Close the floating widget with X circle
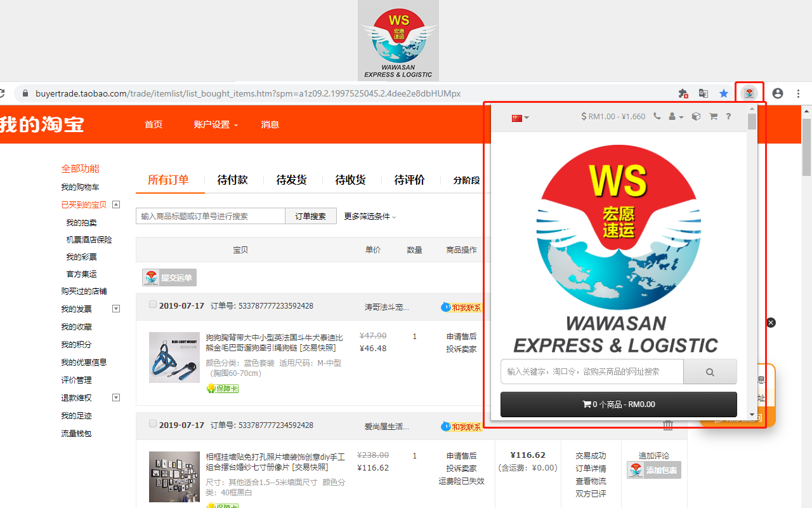Image resolution: width=812 pixels, height=508 pixels. [771, 323]
